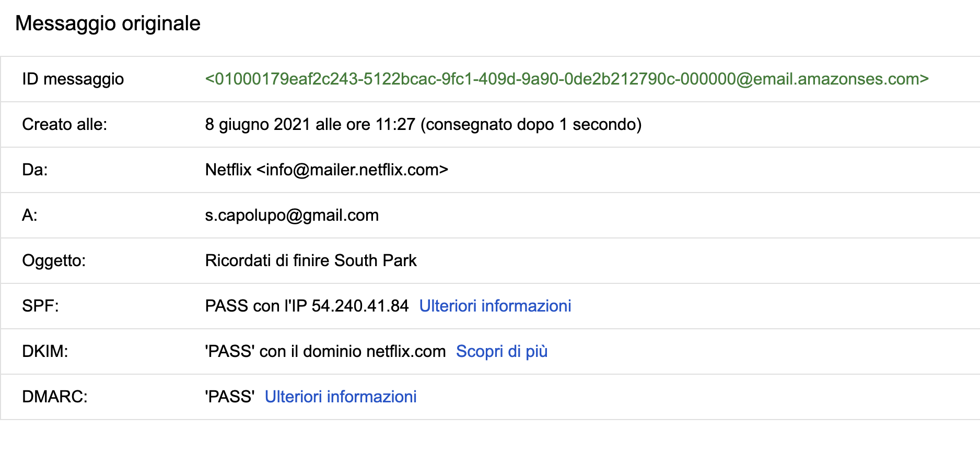Click the DMARC 'PASS' result text

(x=230, y=397)
